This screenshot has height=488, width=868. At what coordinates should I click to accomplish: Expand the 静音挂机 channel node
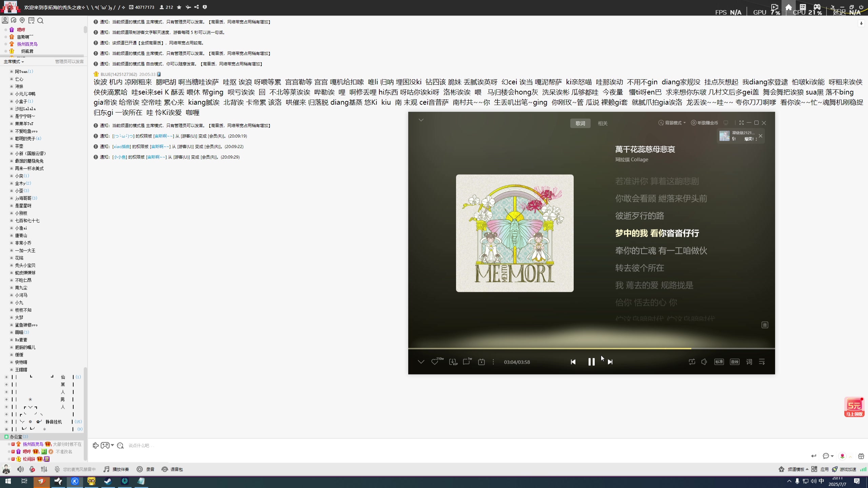(6, 422)
